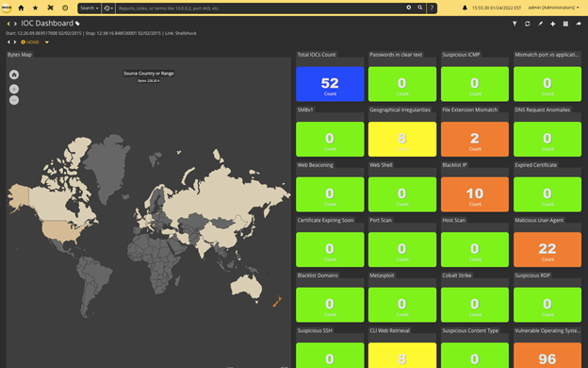Open admin [Administrators] user menu
588x368 pixels.
coord(553,8)
